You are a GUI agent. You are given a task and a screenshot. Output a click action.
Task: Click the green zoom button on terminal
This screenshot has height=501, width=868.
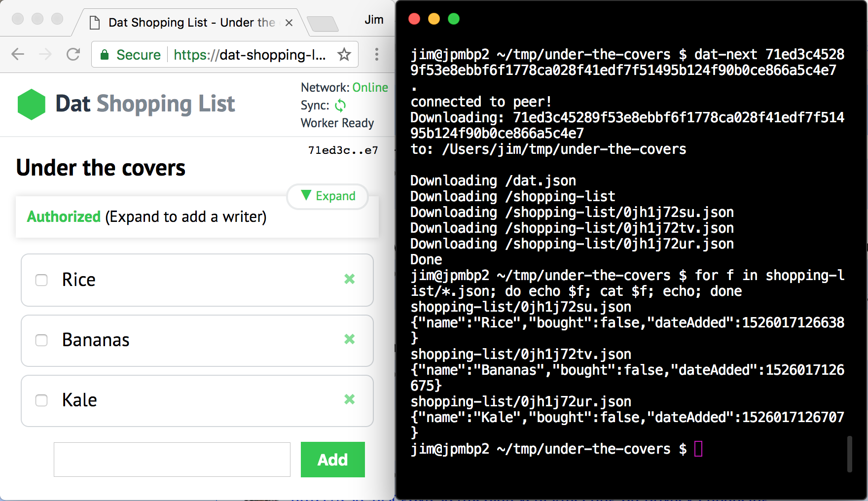tap(454, 19)
